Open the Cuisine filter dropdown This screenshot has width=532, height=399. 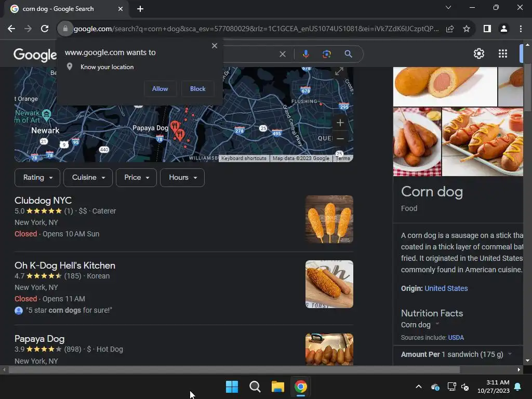(88, 178)
